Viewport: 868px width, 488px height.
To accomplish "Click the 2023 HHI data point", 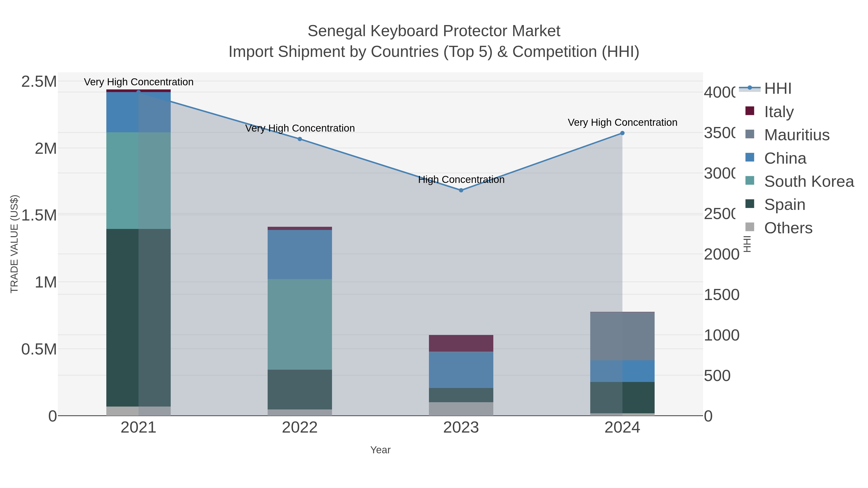I will 461,190.
